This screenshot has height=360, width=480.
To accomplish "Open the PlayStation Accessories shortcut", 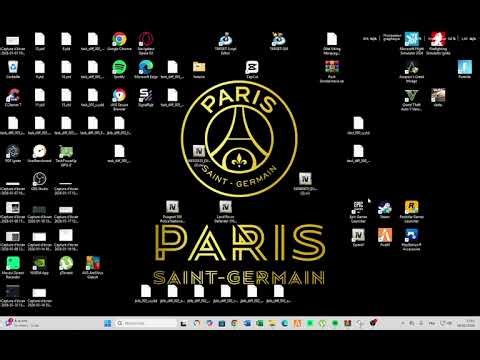I will (412, 239).
